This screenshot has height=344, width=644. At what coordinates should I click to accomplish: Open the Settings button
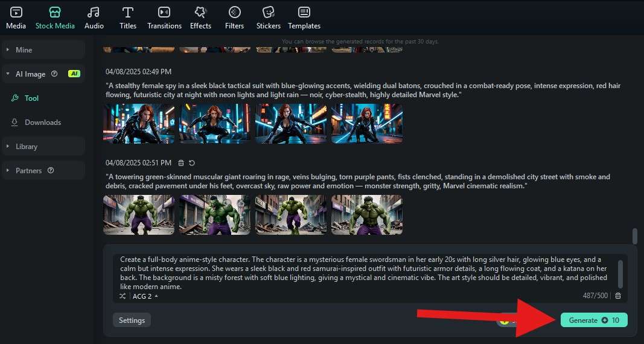coord(132,320)
